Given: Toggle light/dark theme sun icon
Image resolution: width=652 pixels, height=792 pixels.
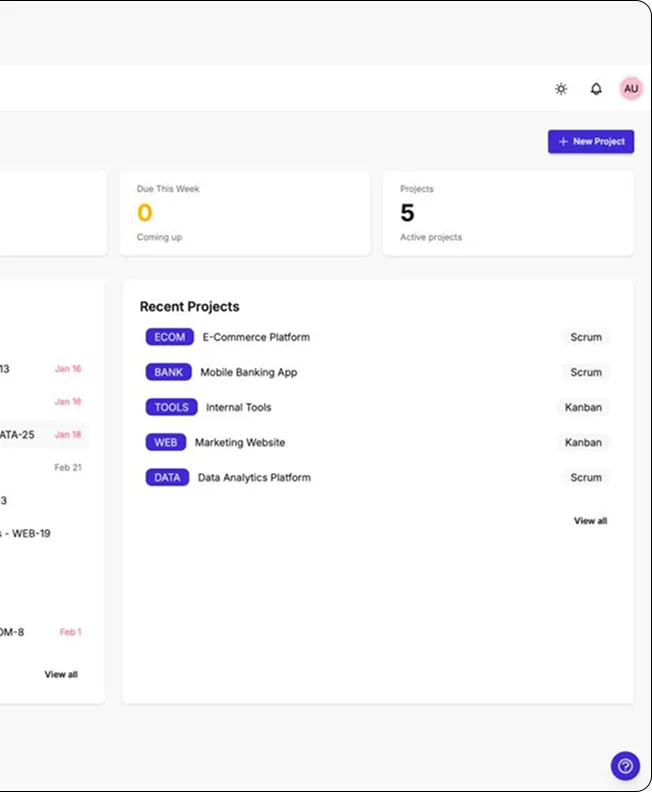Looking at the screenshot, I should pyautogui.click(x=561, y=89).
